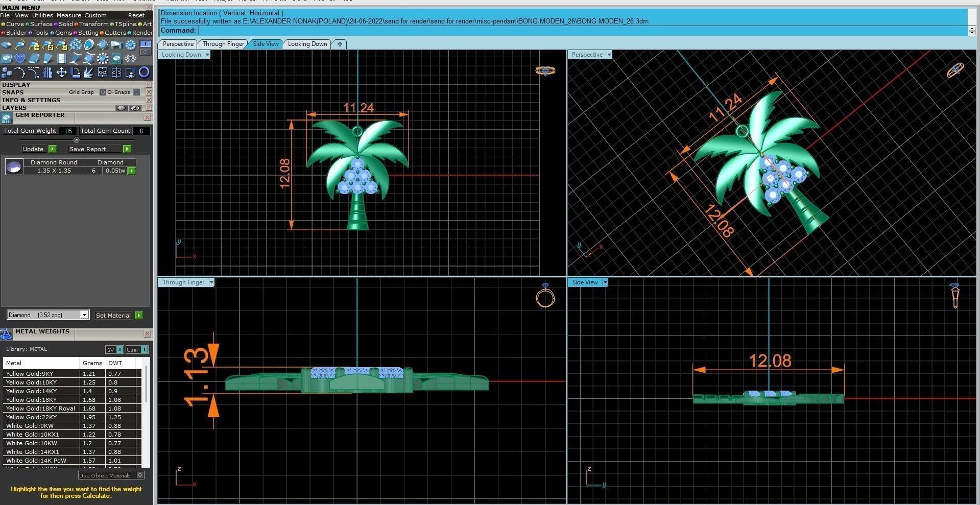This screenshot has height=505, width=980.
Task: Select the three cubes array tool icon
Action: (7, 73)
